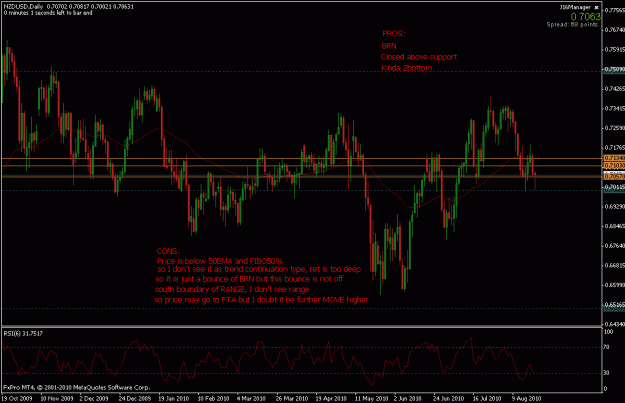Click the 0.6929 price scale label
Viewport: 625px width, 403px height.
coord(615,206)
